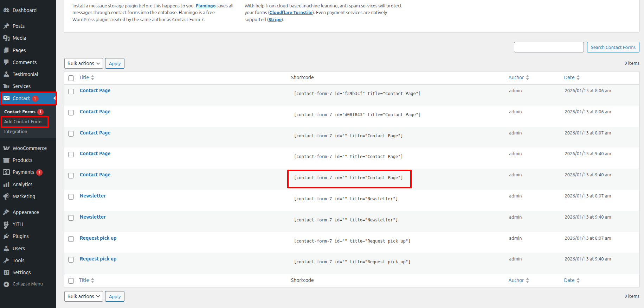Click the search contact forms text field

point(548,47)
